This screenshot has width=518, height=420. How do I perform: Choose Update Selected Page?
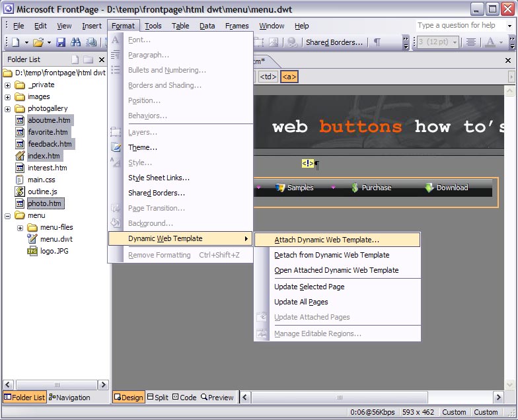pos(337,287)
